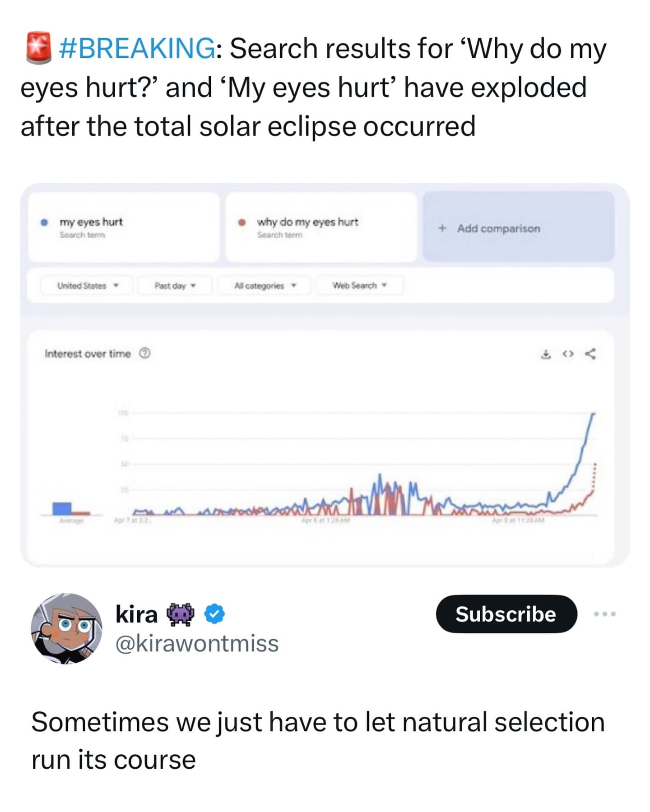Click the help icon beside Interest over time
The image size is (650, 812).
144,353
